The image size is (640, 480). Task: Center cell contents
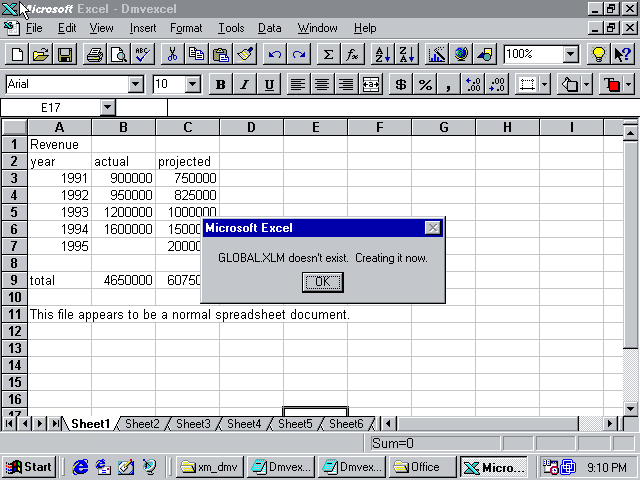point(322,84)
